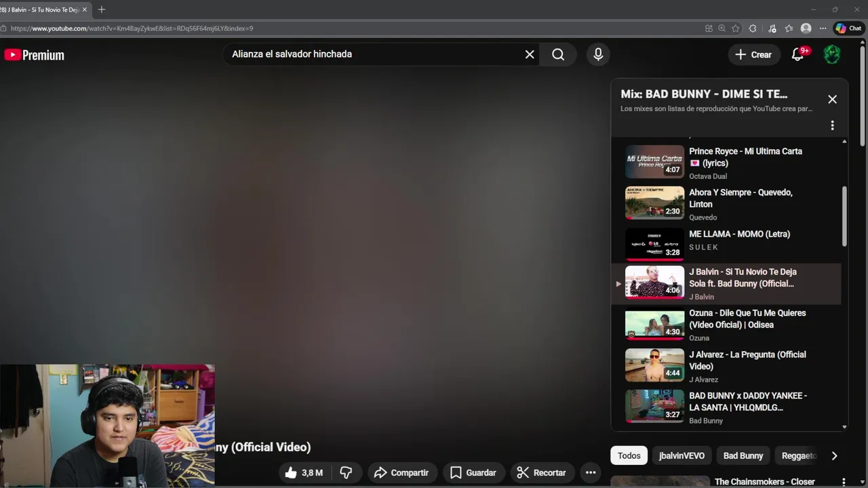Screen dimensions: 868x488
Task: Open YouTube notifications bell
Action: point(798,55)
